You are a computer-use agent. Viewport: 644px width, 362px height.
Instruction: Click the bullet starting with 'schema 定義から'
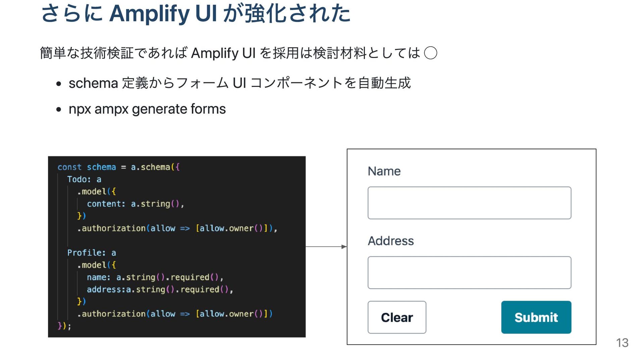pyautogui.click(x=239, y=83)
